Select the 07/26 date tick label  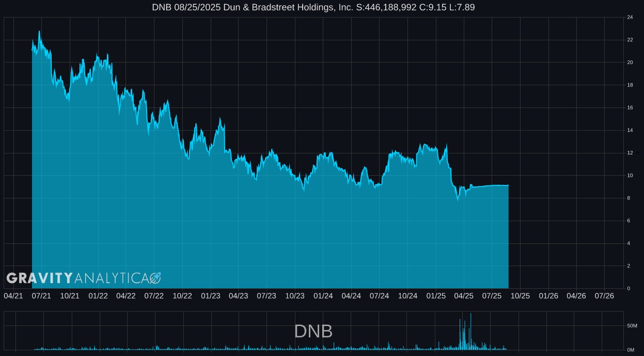click(x=604, y=296)
